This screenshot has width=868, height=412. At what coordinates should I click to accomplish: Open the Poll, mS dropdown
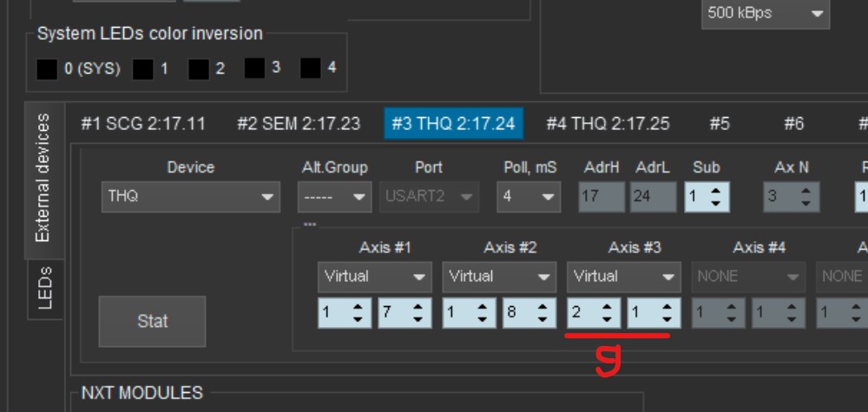click(527, 197)
